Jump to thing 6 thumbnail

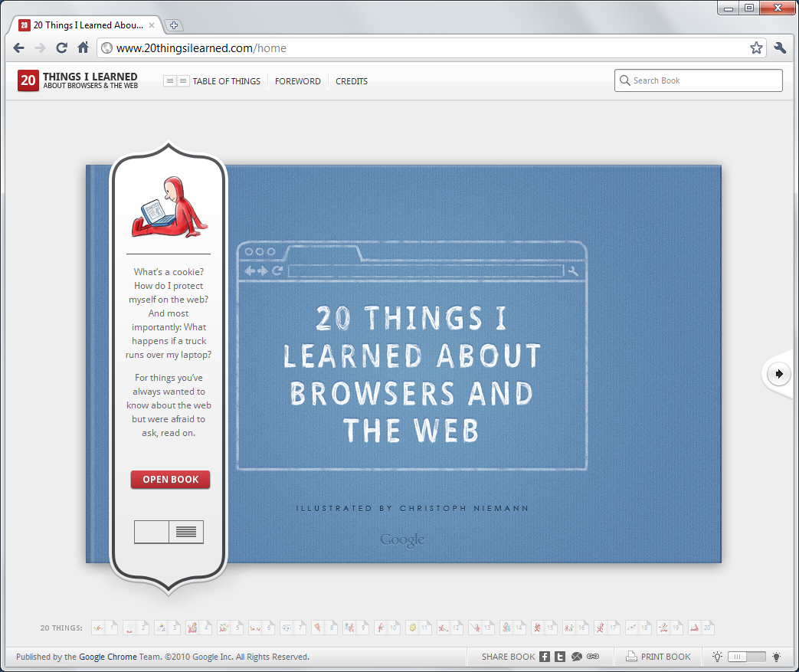[261, 628]
